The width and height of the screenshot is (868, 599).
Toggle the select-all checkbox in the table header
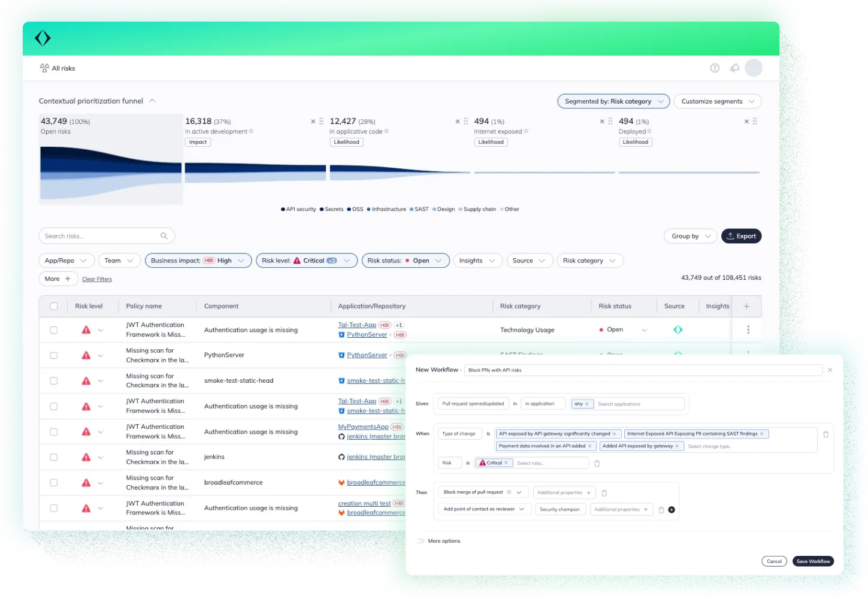(53, 305)
